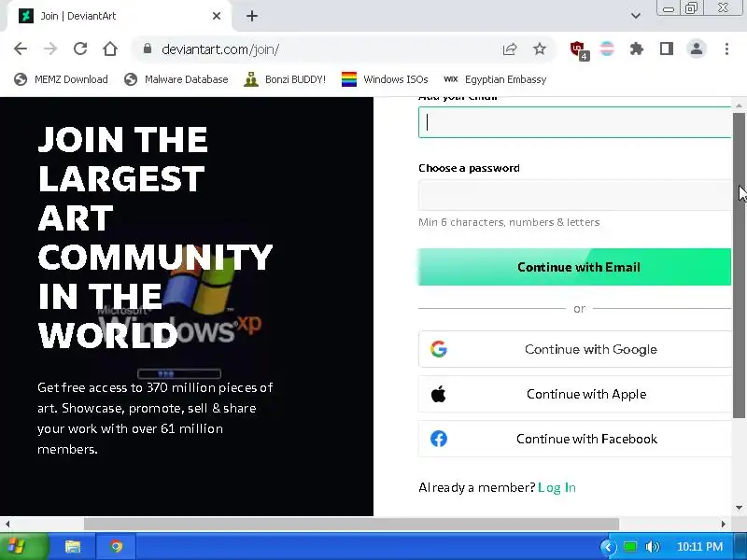The height and width of the screenshot is (560, 747).
Task: Open the volume speaker tray icon
Action: click(x=652, y=547)
